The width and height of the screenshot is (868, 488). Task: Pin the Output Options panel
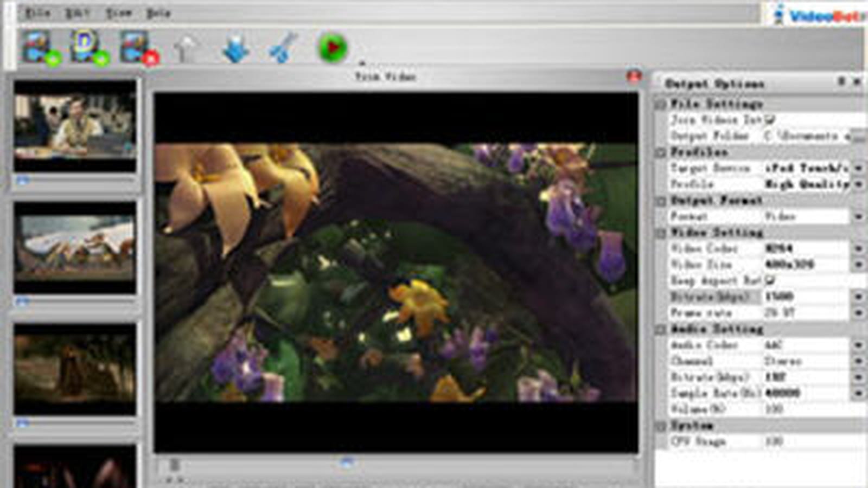coord(841,81)
